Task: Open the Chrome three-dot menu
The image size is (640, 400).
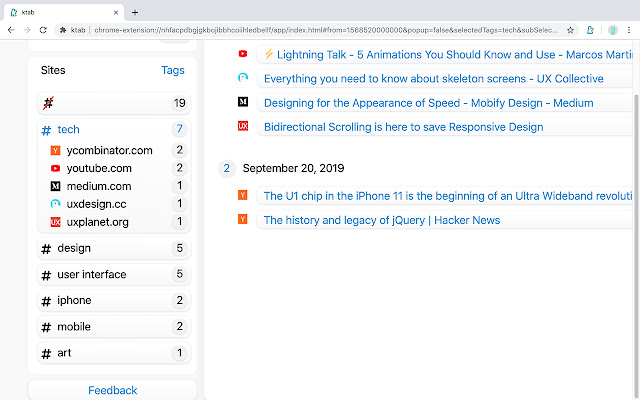Action: (629, 30)
